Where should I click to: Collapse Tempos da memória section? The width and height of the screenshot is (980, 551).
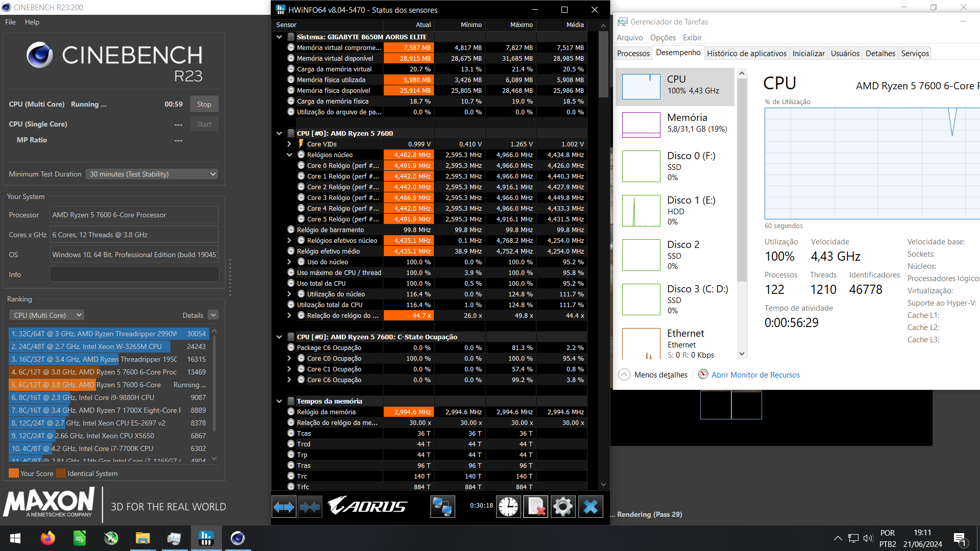[279, 401]
